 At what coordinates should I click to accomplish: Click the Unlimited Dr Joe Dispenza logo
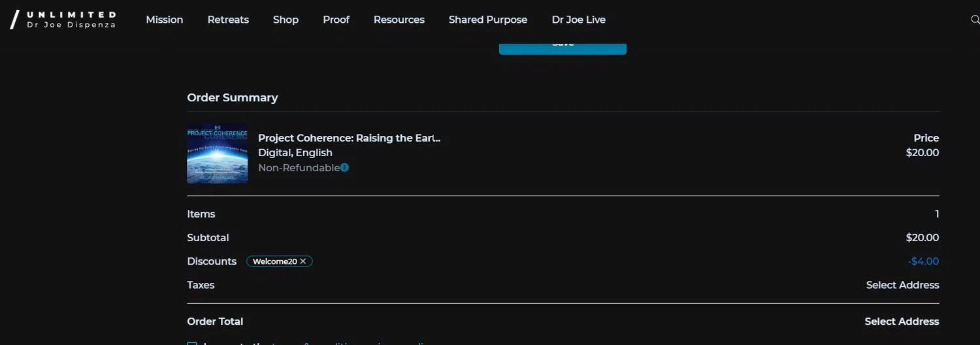pos(63,20)
